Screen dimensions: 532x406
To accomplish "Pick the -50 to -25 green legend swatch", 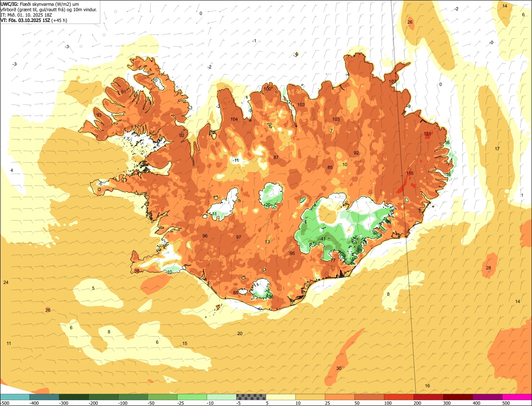I will (163, 397).
